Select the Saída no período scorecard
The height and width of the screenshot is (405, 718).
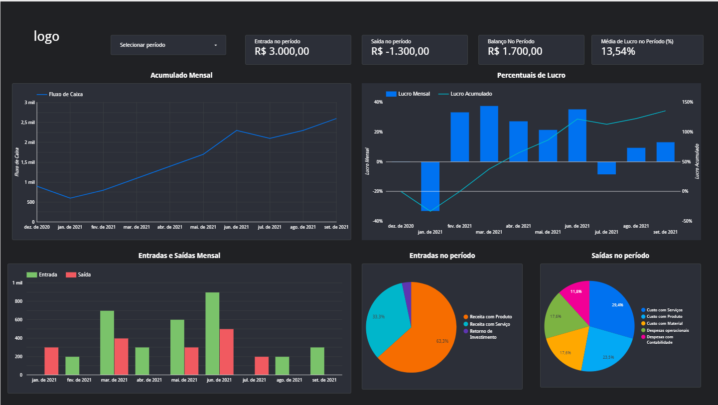coord(415,47)
